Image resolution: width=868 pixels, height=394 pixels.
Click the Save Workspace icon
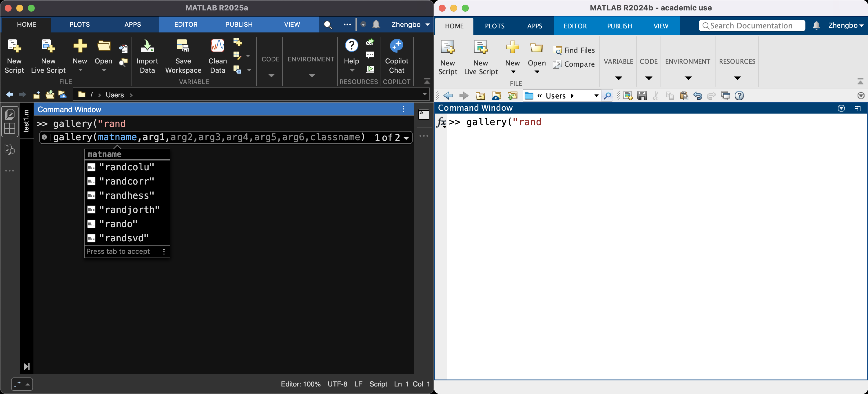183,46
